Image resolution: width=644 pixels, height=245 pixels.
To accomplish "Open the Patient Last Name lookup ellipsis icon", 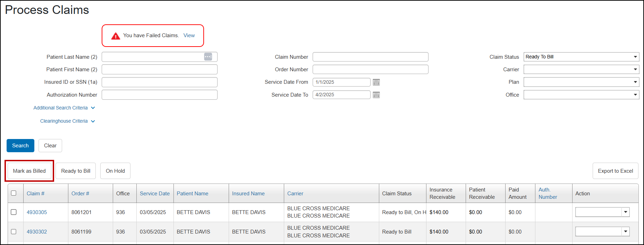I will tap(208, 57).
